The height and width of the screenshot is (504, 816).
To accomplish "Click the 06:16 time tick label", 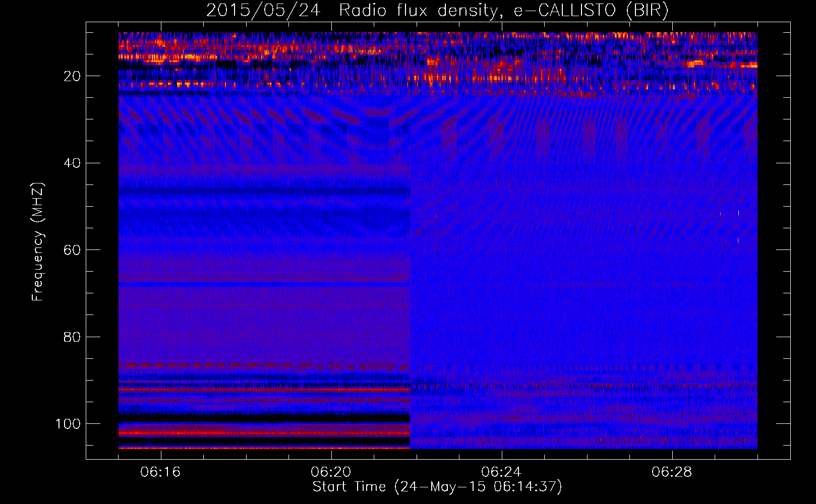I will pos(160,472).
